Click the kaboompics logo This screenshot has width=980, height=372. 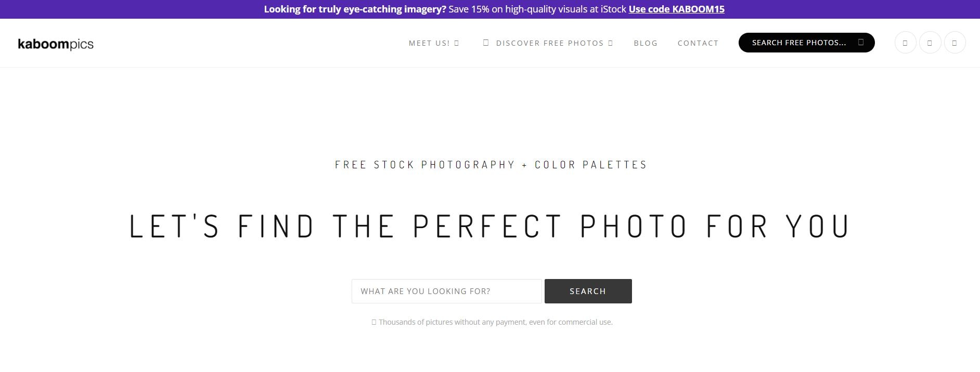coord(56,44)
